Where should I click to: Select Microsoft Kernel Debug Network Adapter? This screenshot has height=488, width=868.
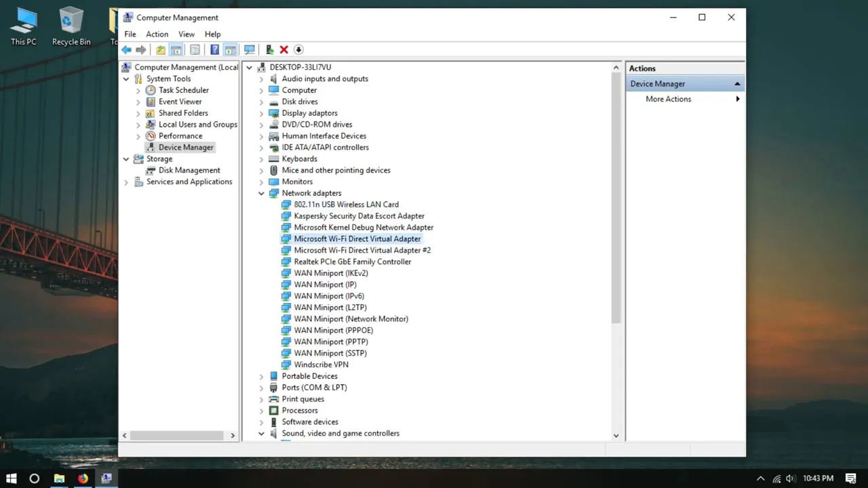pos(363,228)
